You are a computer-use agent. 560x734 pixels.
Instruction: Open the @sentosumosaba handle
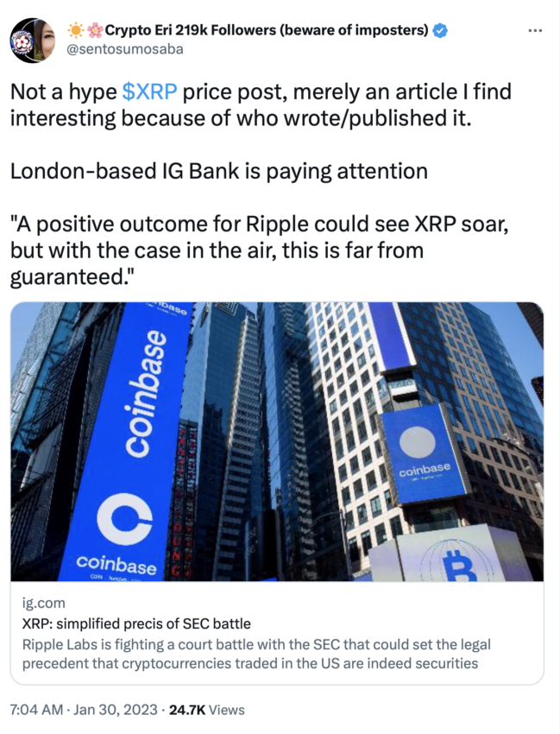(125, 49)
